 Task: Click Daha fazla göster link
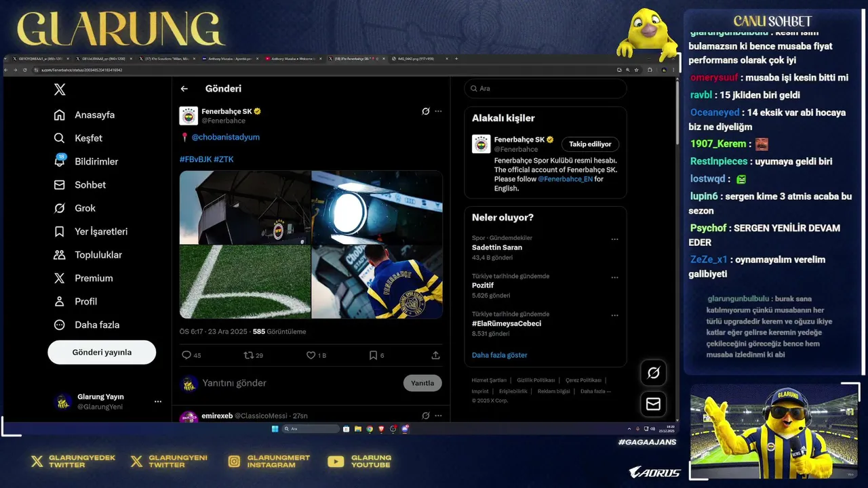click(x=499, y=355)
